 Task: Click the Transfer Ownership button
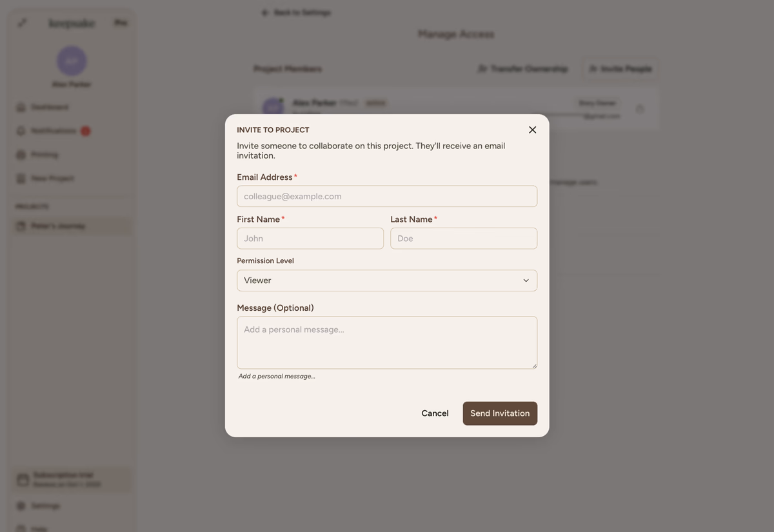pos(522,69)
